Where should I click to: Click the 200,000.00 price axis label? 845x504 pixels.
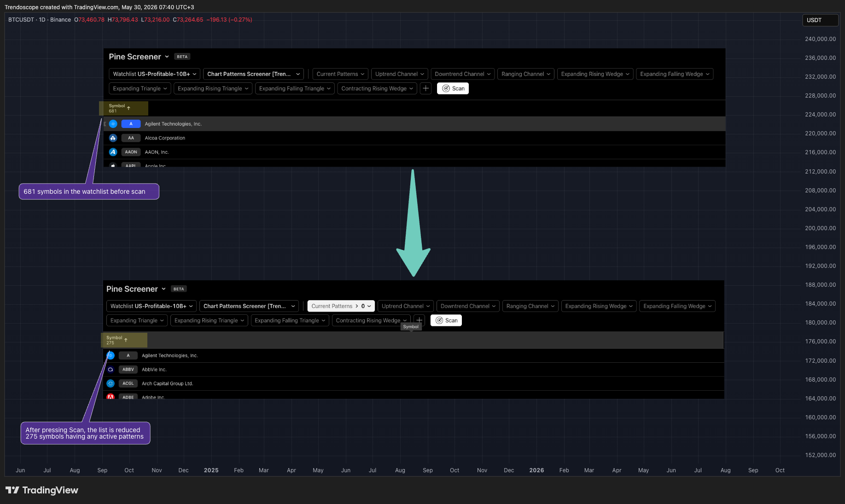pyautogui.click(x=820, y=228)
